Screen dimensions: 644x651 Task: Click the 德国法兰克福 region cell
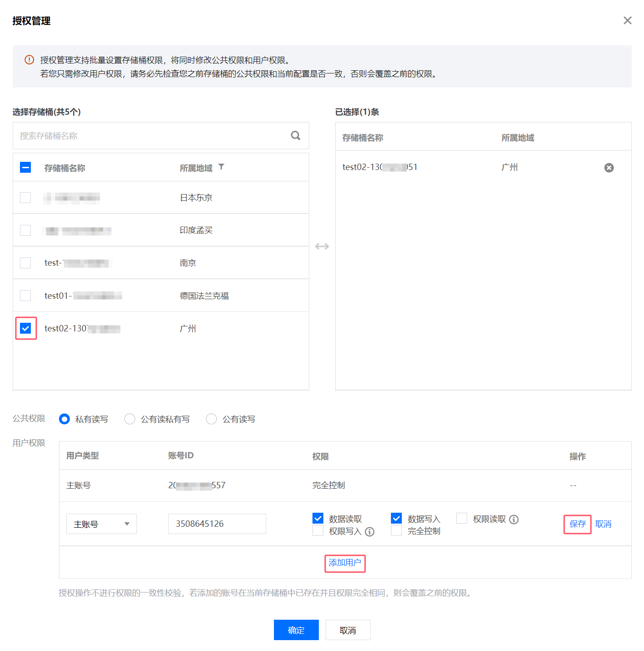[x=204, y=296]
